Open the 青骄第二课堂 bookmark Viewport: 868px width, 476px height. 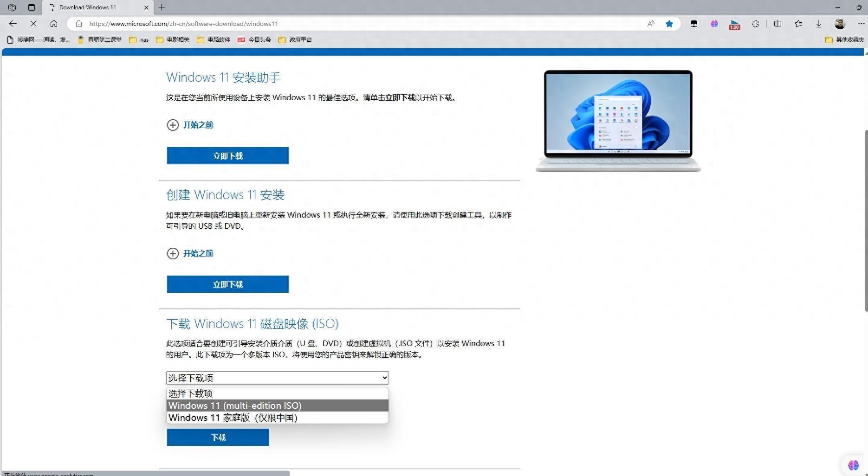click(99, 40)
